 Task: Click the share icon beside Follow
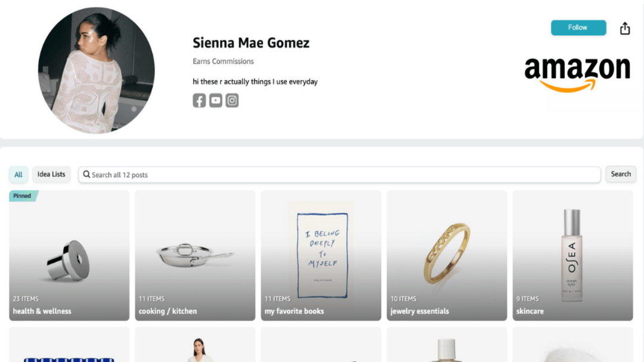(625, 28)
